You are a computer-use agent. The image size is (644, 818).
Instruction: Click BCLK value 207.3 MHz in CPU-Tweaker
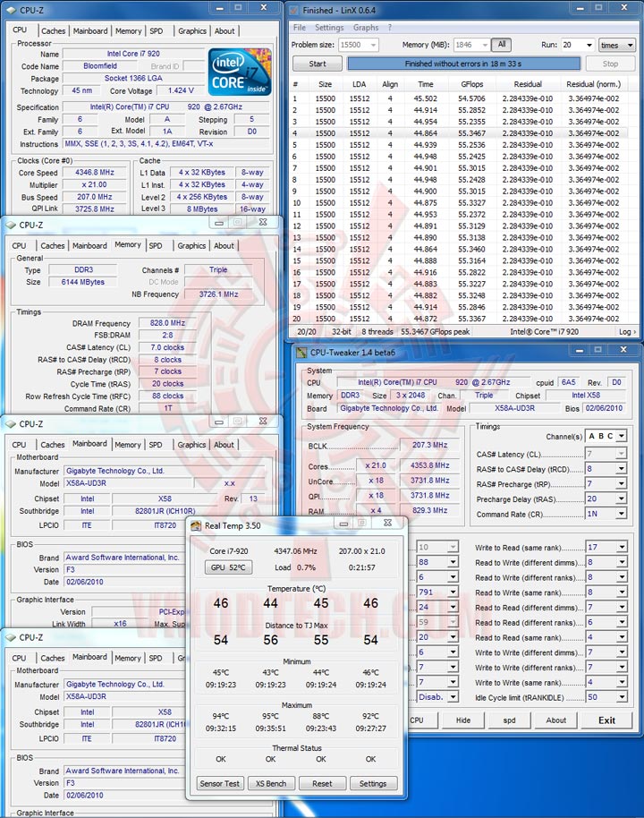pyautogui.click(x=429, y=445)
